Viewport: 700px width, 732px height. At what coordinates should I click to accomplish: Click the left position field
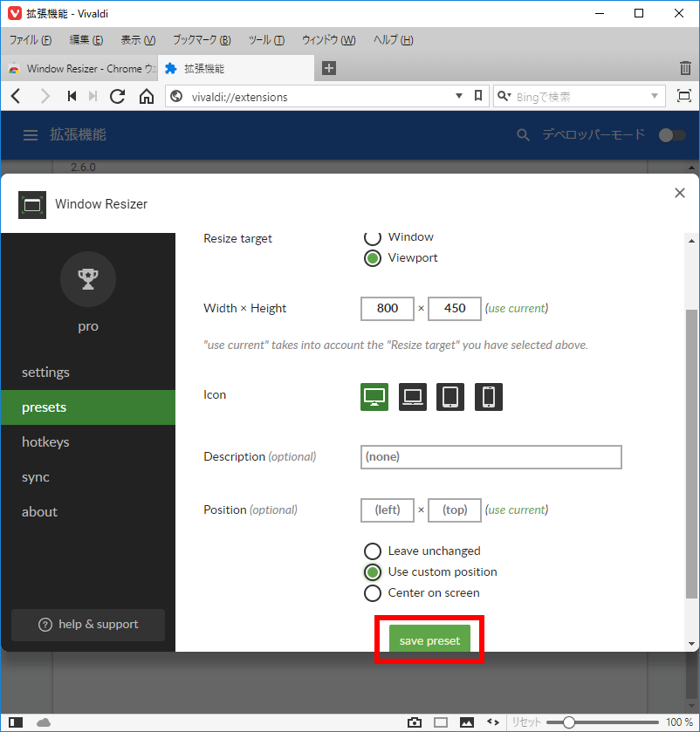pyautogui.click(x=388, y=510)
